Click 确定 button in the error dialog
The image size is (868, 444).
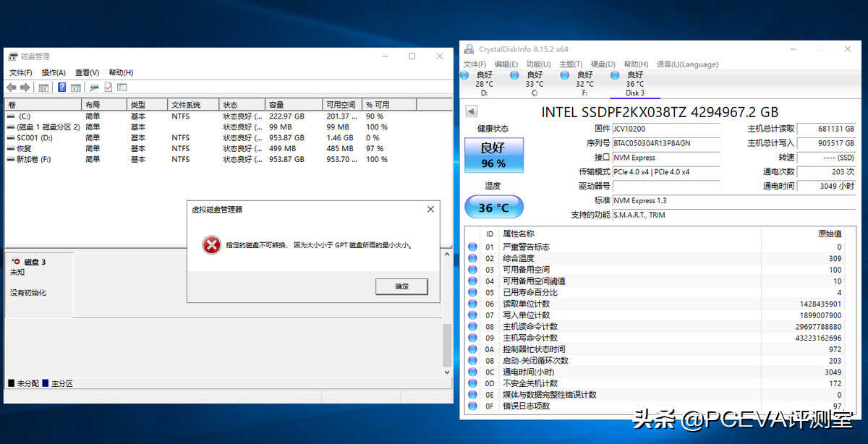coord(401,286)
